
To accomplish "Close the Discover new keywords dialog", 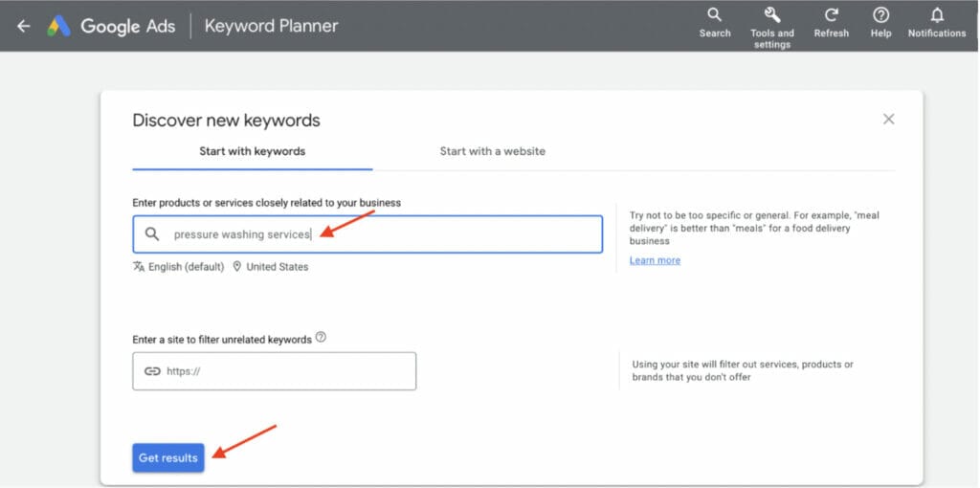I will pyautogui.click(x=888, y=119).
